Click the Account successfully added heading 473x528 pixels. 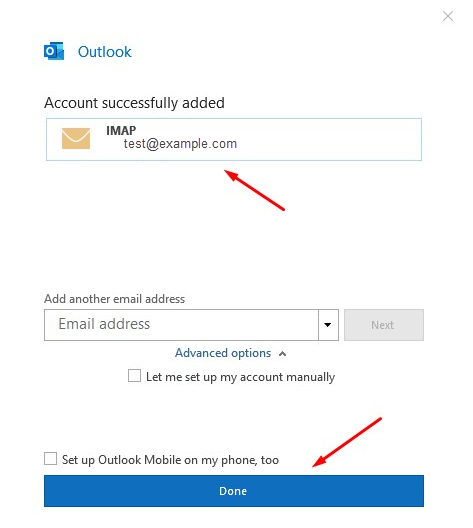134,103
